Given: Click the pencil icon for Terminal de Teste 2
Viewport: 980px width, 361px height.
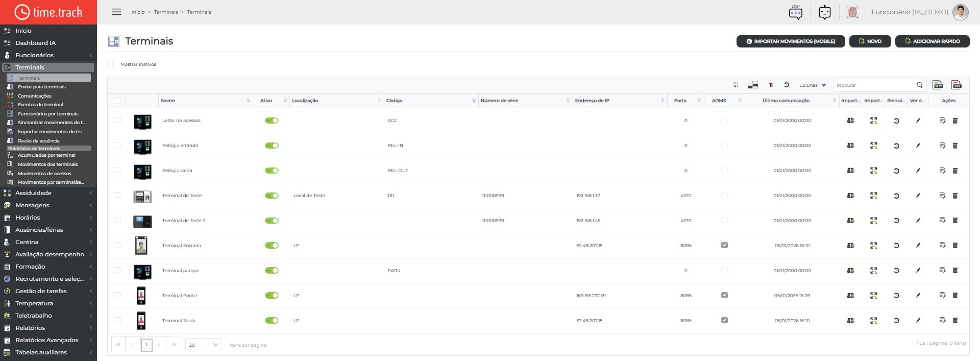Looking at the screenshot, I should click(918, 221).
